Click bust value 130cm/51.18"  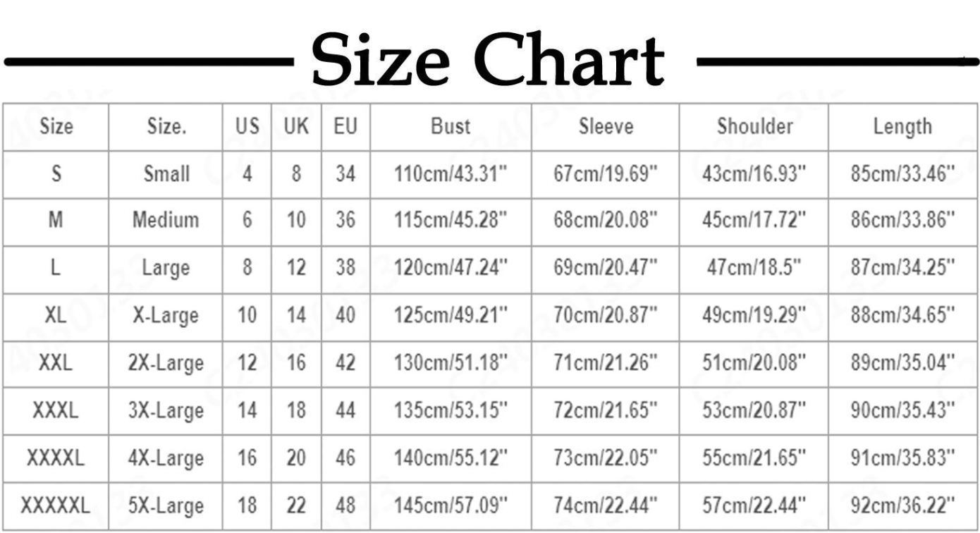coord(451,363)
